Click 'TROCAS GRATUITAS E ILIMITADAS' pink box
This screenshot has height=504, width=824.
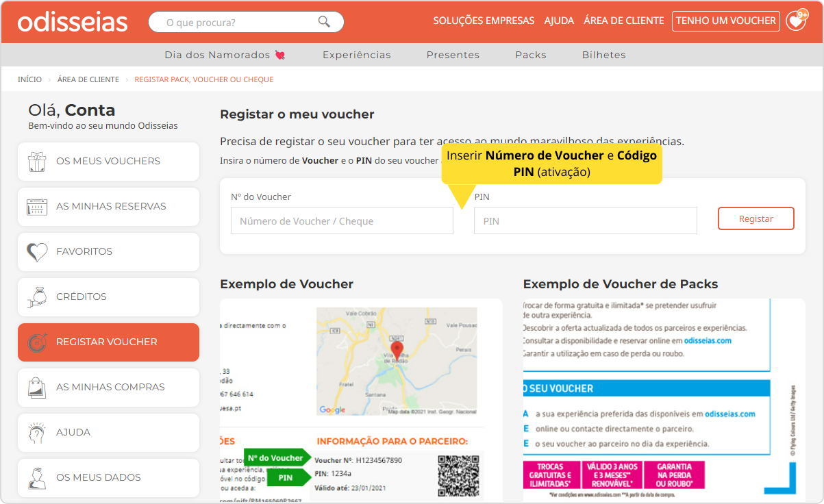point(550,475)
